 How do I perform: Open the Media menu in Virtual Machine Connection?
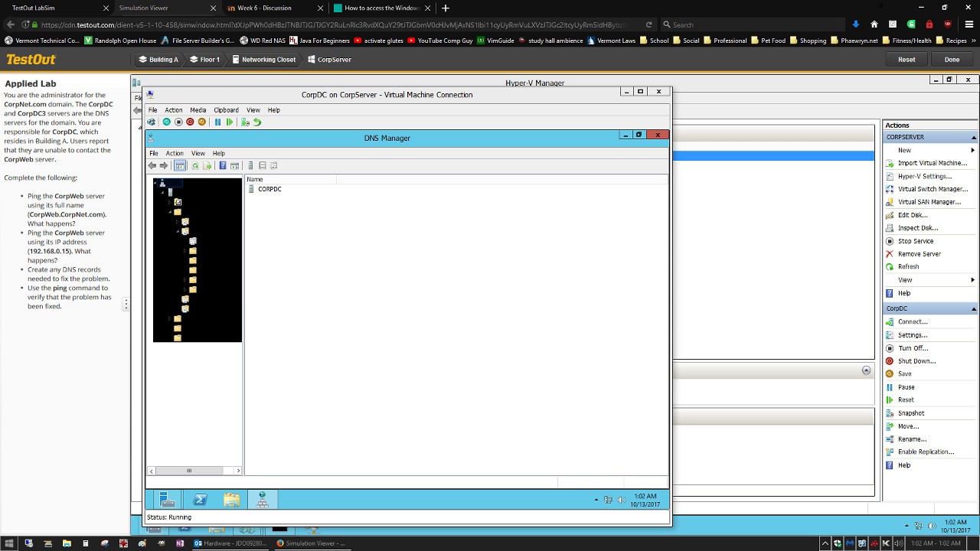click(198, 110)
